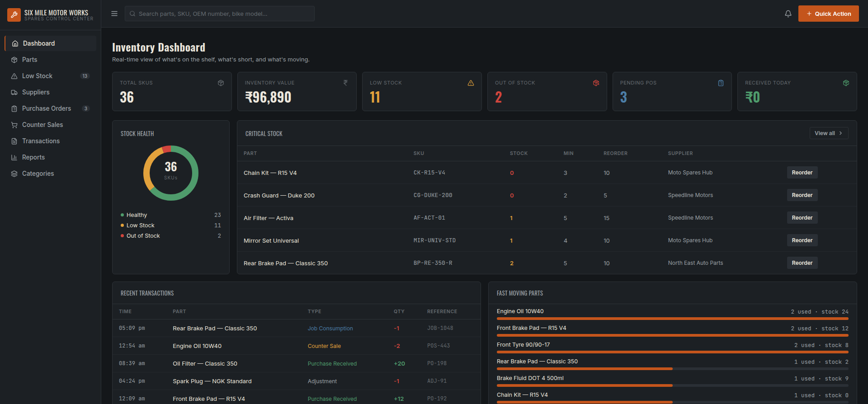
Task: Click the Counter Sale transaction type
Action: pyautogui.click(x=324, y=346)
